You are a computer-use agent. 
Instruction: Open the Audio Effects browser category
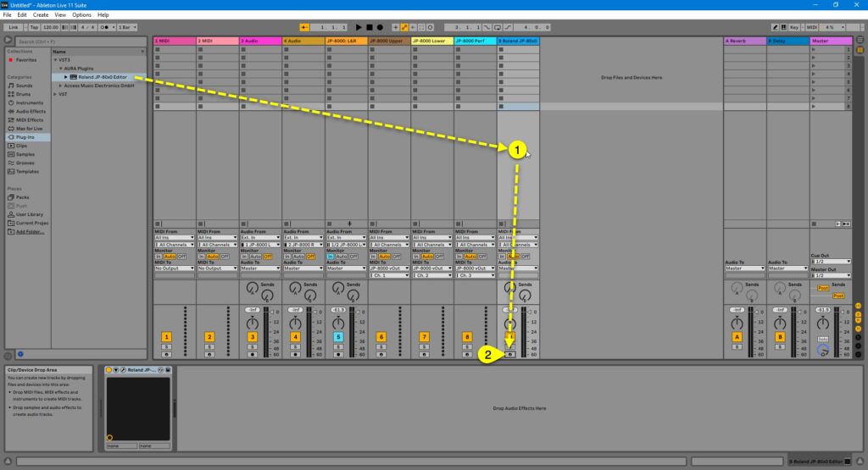point(26,111)
